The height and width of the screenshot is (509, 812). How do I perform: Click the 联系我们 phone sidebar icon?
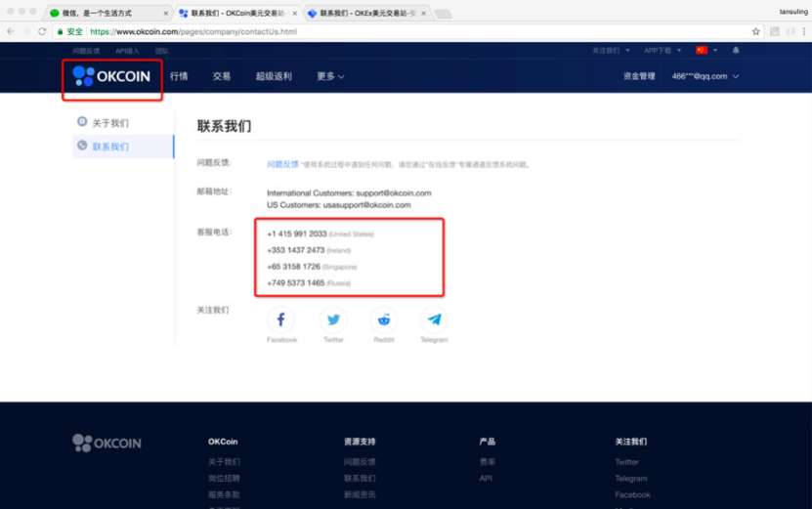pos(82,146)
